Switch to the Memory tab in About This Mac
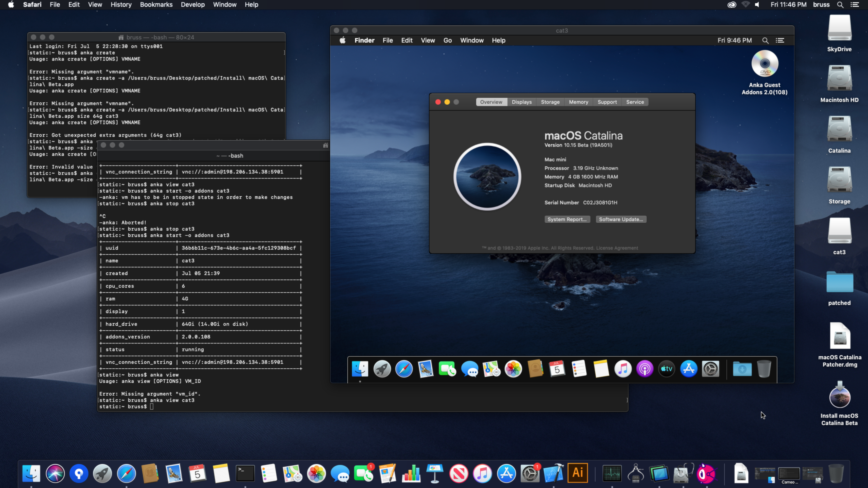Viewport: 868px width, 488px height. (x=578, y=102)
